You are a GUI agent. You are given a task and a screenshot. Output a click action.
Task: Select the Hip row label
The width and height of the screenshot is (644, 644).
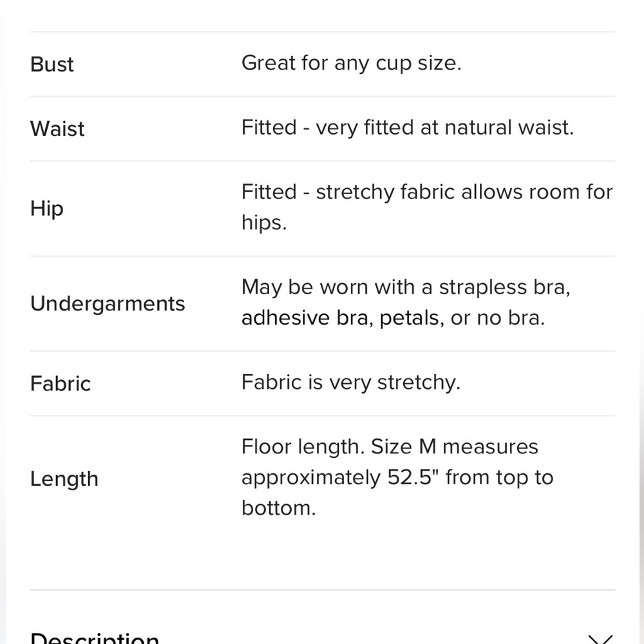coord(47,209)
